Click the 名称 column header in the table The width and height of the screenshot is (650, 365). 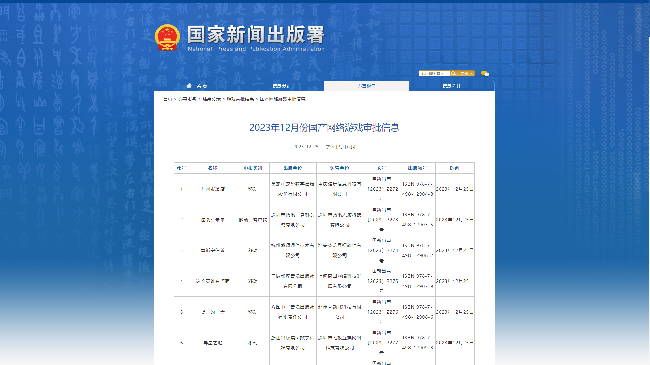(x=212, y=168)
